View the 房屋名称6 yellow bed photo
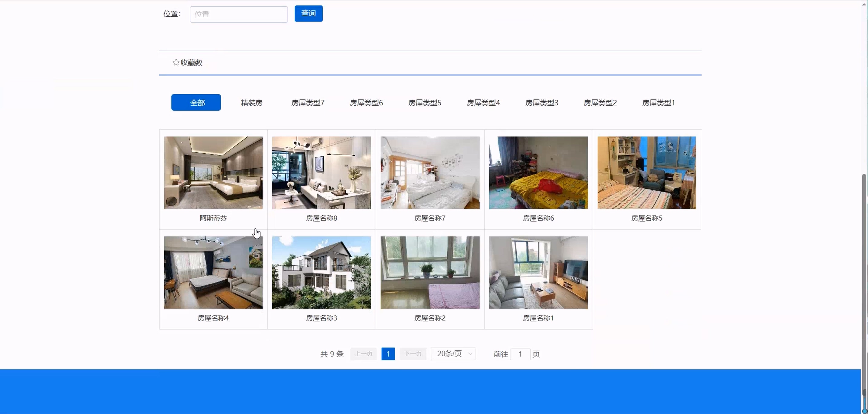The image size is (868, 414). (x=538, y=172)
